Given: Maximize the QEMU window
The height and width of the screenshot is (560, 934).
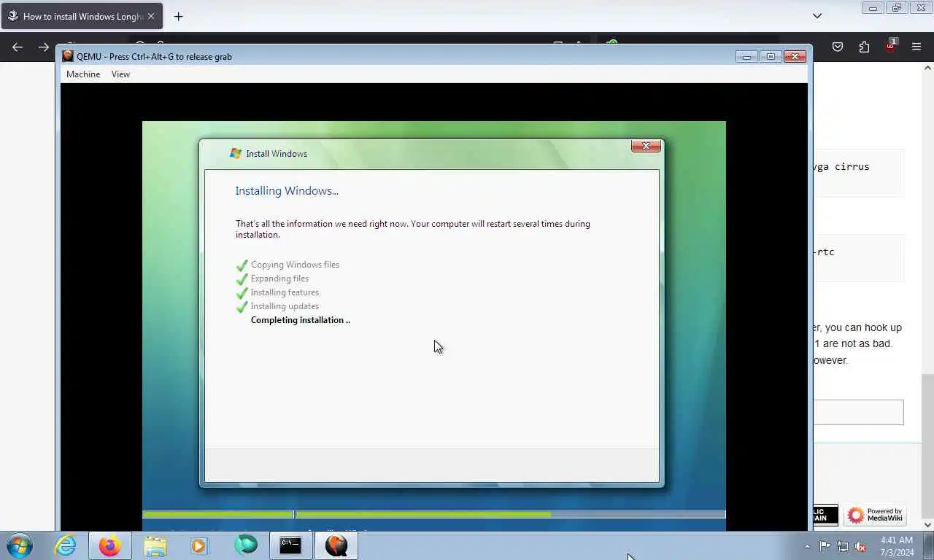Looking at the screenshot, I should click(771, 56).
